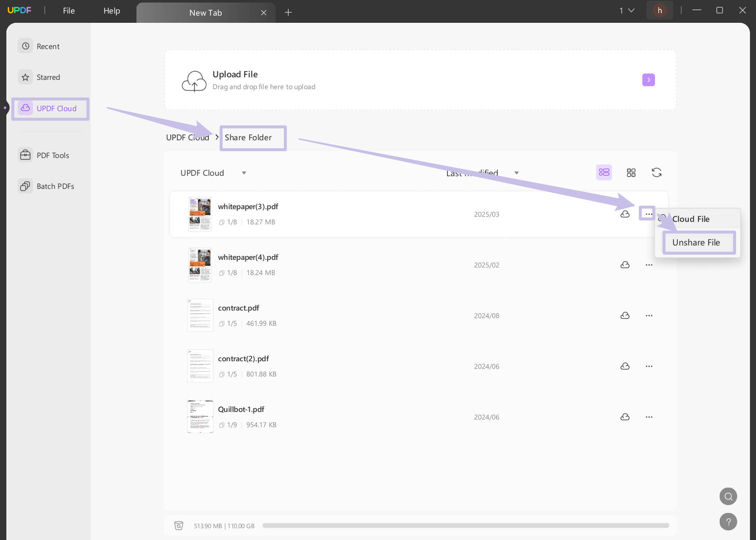Open more options for whitepaper(4).pdf
This screenshot has height=540, width=756.
(649, 265)
